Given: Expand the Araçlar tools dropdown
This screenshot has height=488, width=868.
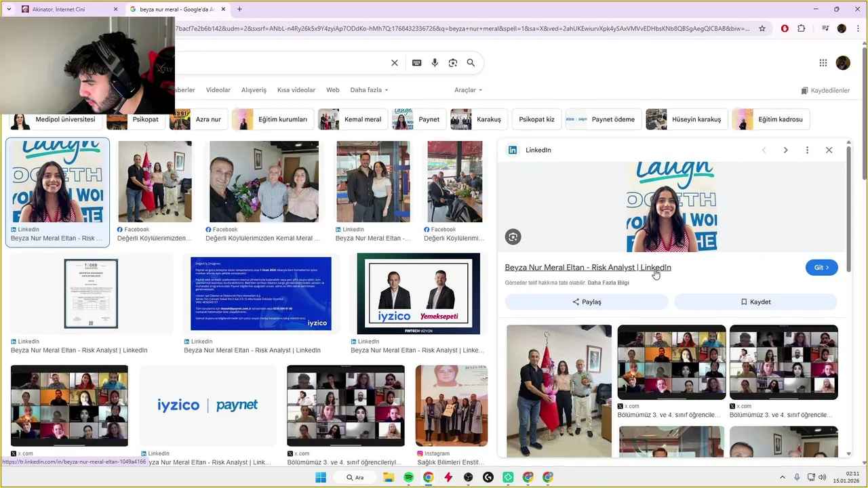Looking at the screenshot, I should [x=468, y=90].
